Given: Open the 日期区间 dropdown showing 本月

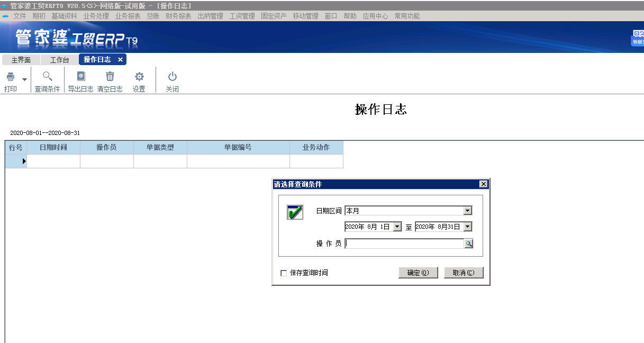Looking at the screenshot, I should tap(467, 211).
